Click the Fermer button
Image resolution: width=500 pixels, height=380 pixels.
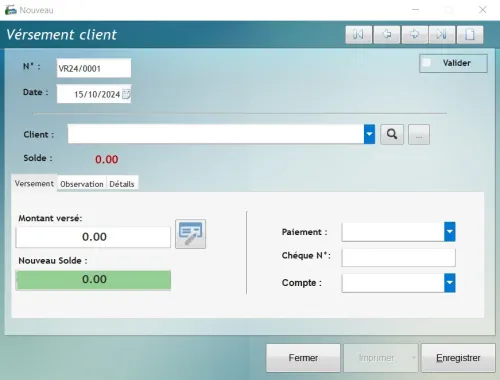click(x=303, y=358)
